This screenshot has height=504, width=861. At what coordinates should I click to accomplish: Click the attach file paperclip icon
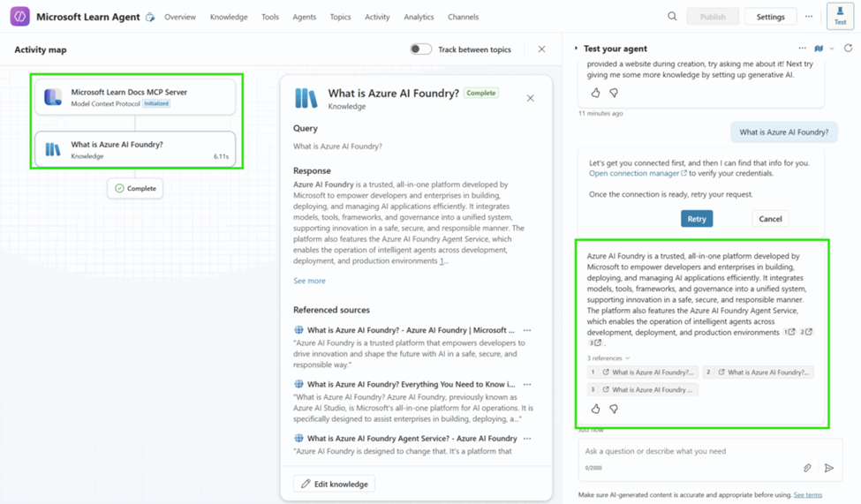click(x=807, y=468)
